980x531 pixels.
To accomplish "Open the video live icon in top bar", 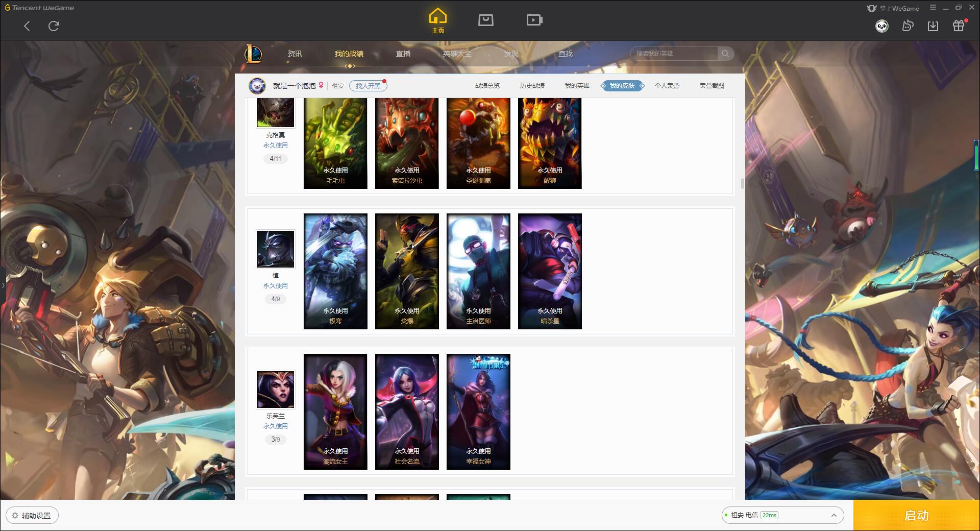I will tap(534, 20).
